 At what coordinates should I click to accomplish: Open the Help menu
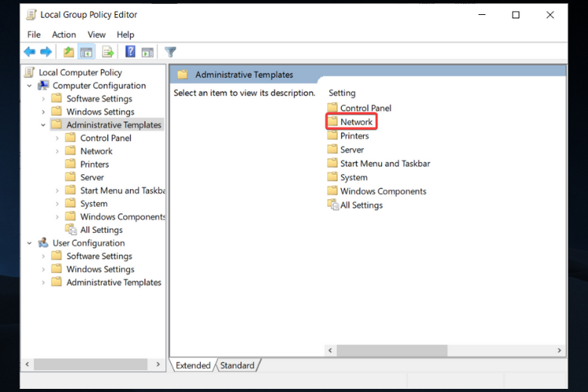pos(125,34)
